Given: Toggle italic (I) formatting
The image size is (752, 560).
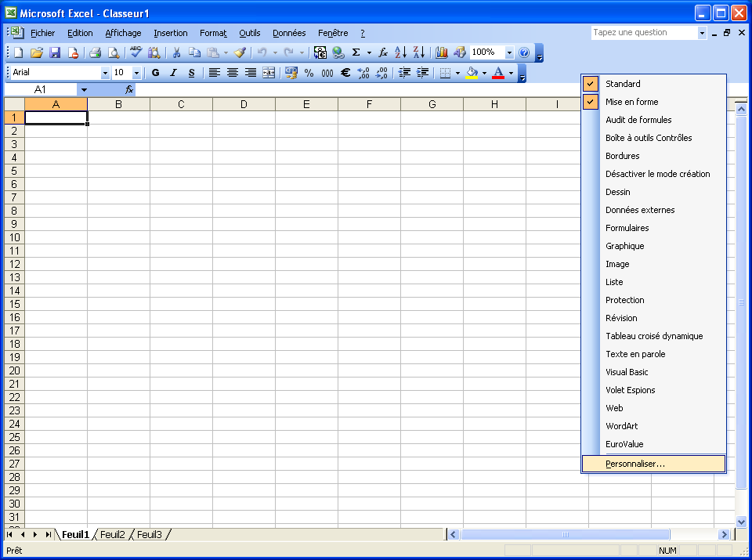Looking at the screenshot, I should coord(174,73).
